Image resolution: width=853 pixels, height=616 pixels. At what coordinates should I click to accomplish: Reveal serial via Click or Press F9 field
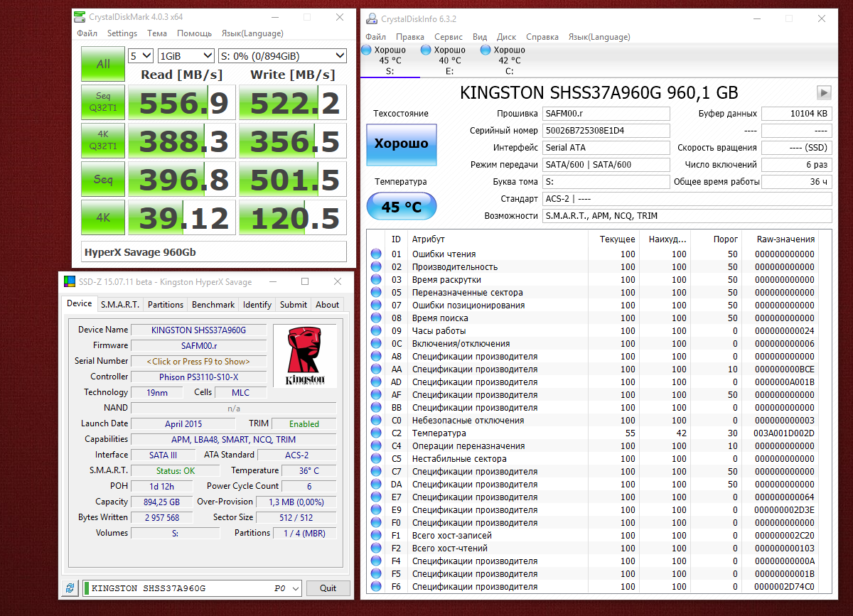(199, 361)
